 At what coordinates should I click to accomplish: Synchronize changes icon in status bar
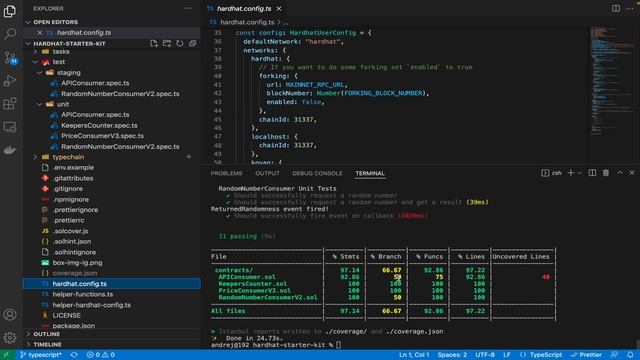pyautogui.click(x=74, y=355)
